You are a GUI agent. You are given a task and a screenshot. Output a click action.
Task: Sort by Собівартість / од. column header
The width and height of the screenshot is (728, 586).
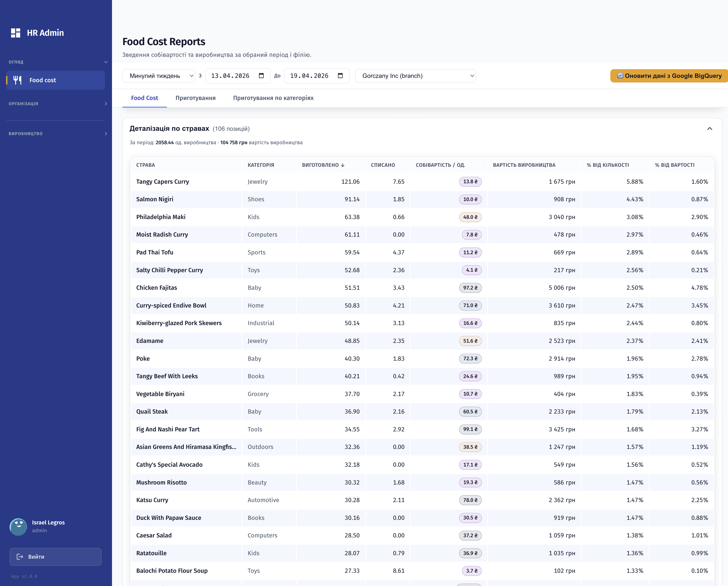(440, 165)
